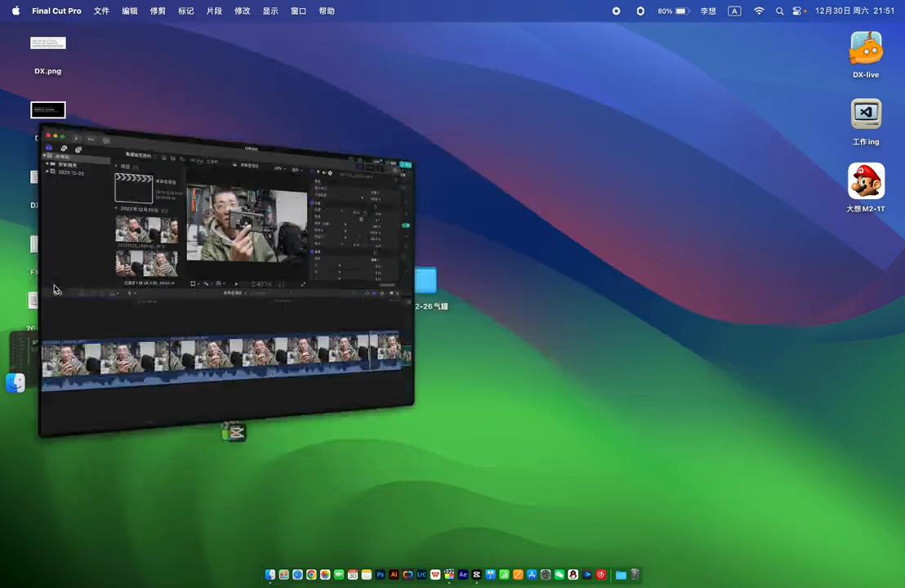Screen dimensions: 905x588
Task: Open After Effects from the Dock
Action: pos(463,575)
